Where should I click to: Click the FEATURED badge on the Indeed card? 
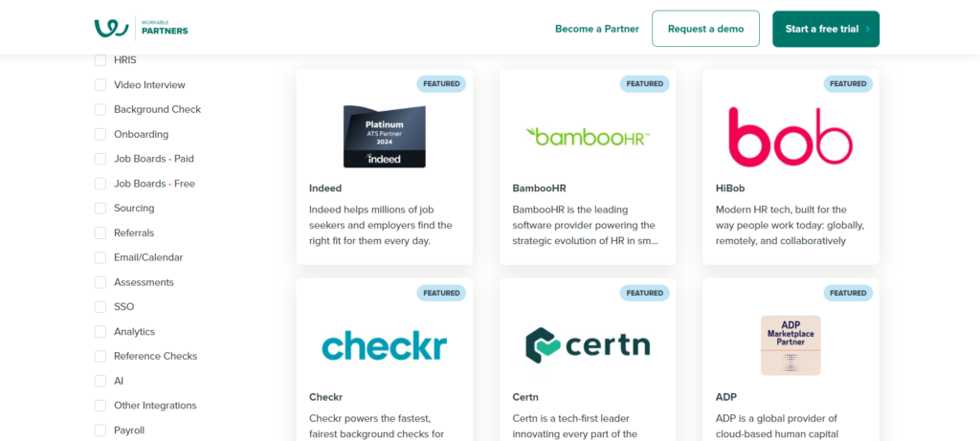pyautogui.click(x=441, y=83)
